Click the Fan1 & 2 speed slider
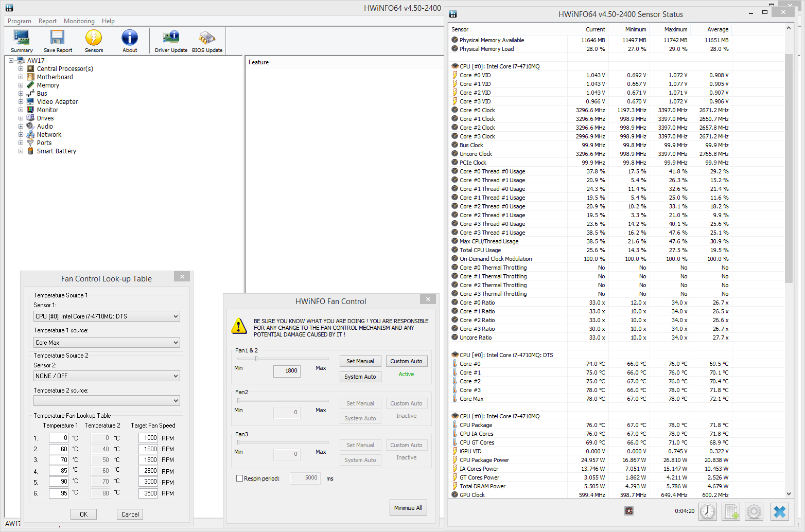This screenshot has width=805, height=532. tap(282, 358)
